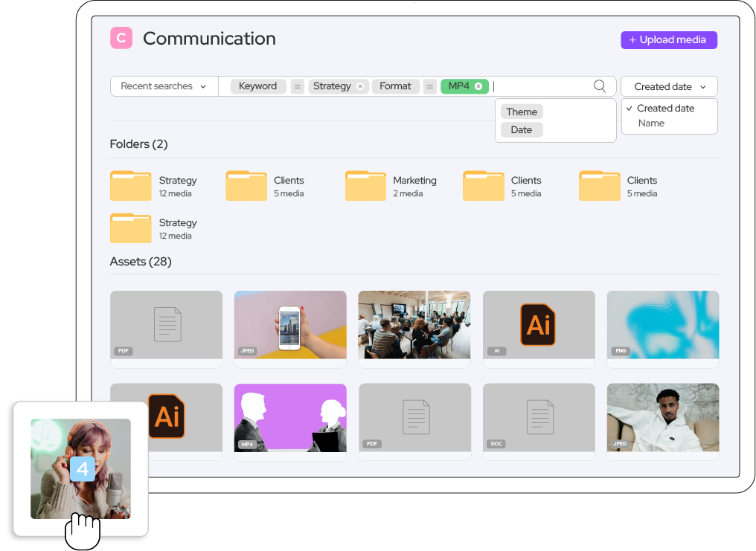Open the Marketing folder icon
The height and width of the screenshot is (551, 756).
(x=365, y=185)
